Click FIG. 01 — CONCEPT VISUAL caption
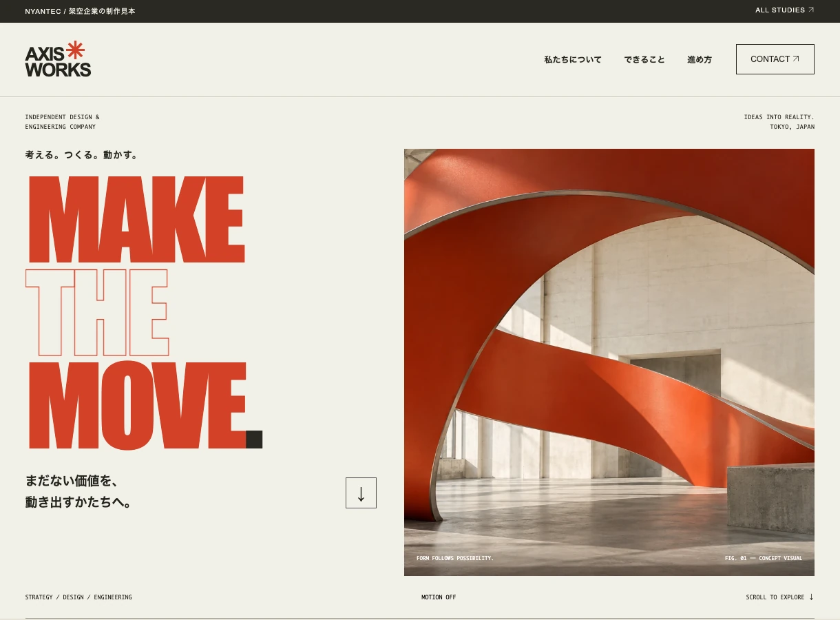840x620 pixels. 764,558
